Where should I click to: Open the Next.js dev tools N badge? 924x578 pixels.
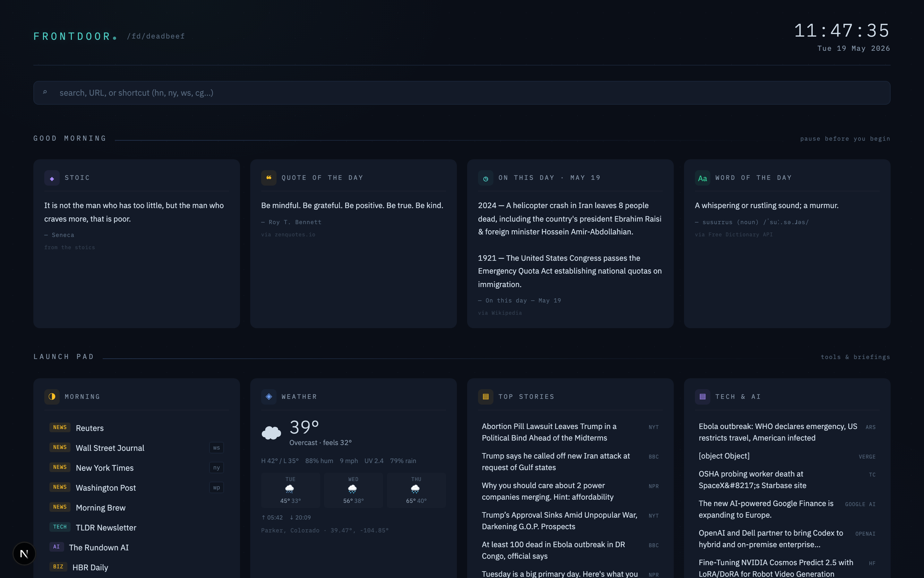[x=24, y=554]
